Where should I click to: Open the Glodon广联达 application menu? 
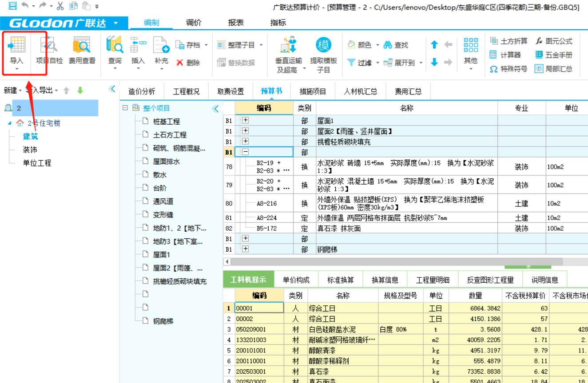pyautogui.click(x=64, y=23)
